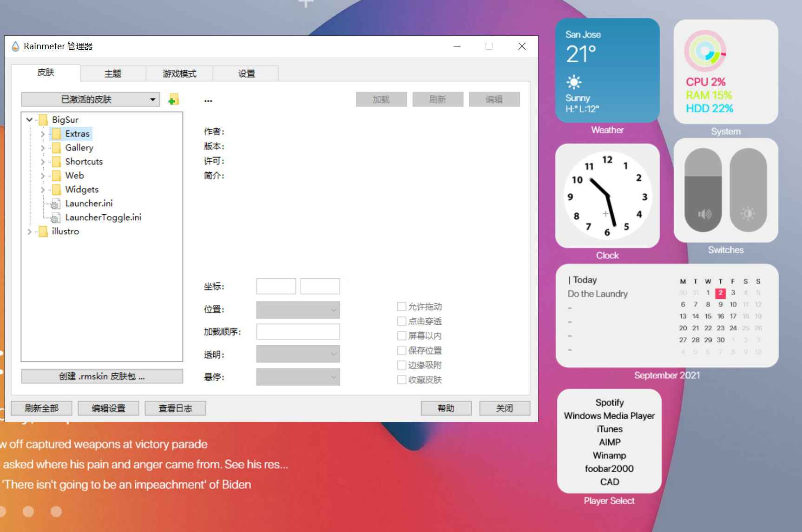The image size is (802, 532).
Task: Click the System widget's CPU activity ring icon
Action: pyautogui.click(x=704, y=51)
